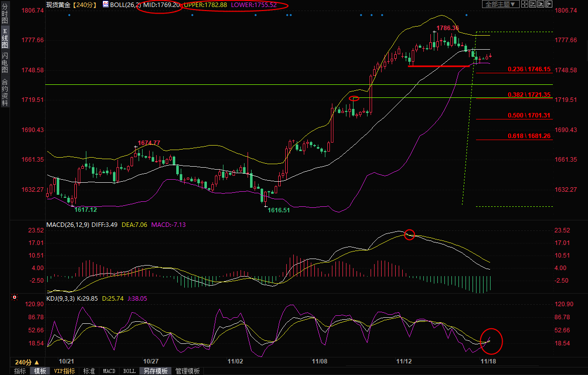This screenshot has height=375, width=588.
Task: Click the crosshair cursor icon
Action: [x=524, y=4]
